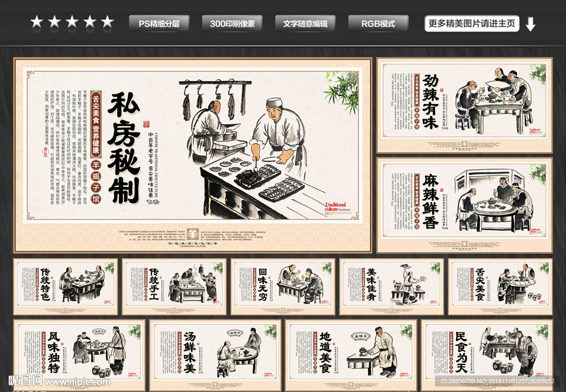Click the 舌尖美食 营养健康 brown banner

(x=96, y=125)
